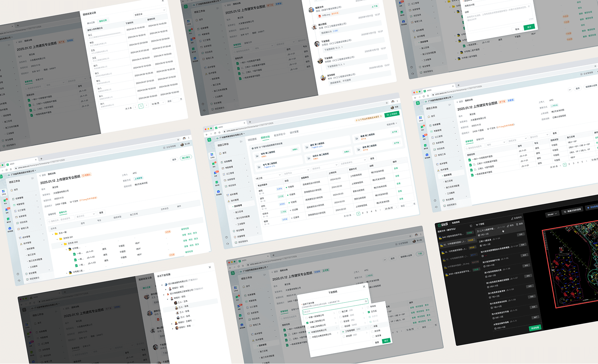598x364 pixels.
Task: Click the 删除 trash icon in dark window
Action: tap(517, 224)
